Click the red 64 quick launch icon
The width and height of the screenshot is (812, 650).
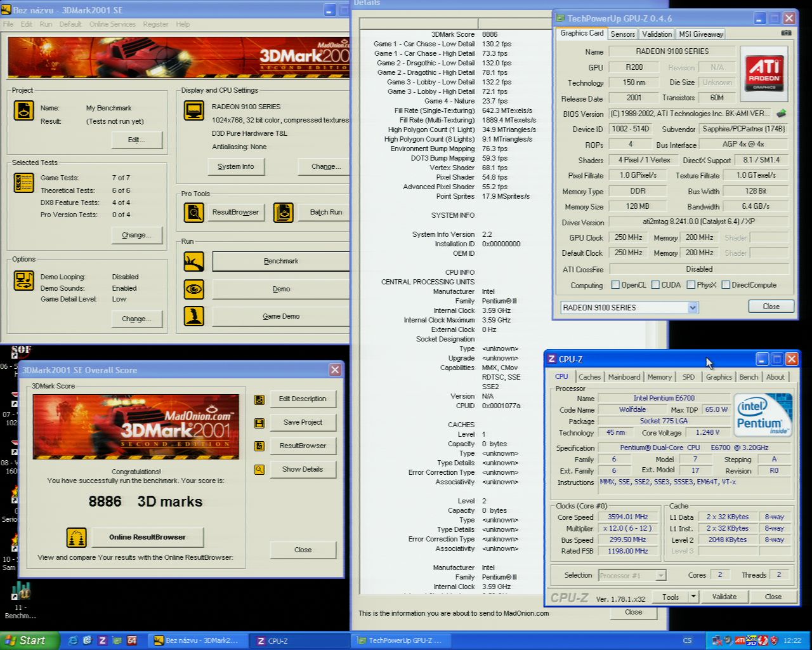pyautogui.click(x=132, y=640)
